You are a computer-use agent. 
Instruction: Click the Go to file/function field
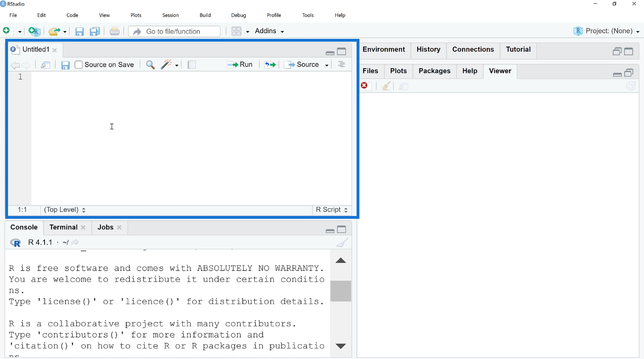coord(174,31)
